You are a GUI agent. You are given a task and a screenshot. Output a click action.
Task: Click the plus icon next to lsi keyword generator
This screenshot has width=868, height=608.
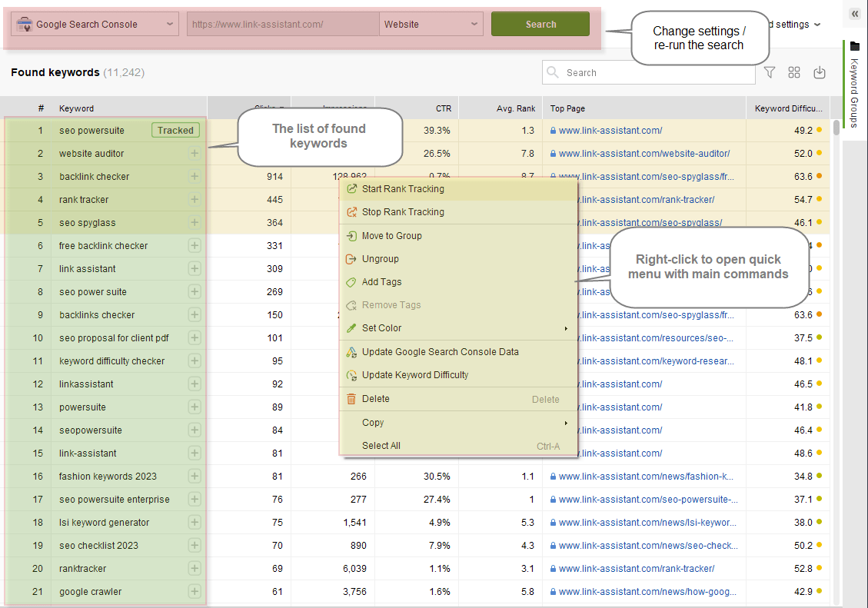(x=195, y=522)
